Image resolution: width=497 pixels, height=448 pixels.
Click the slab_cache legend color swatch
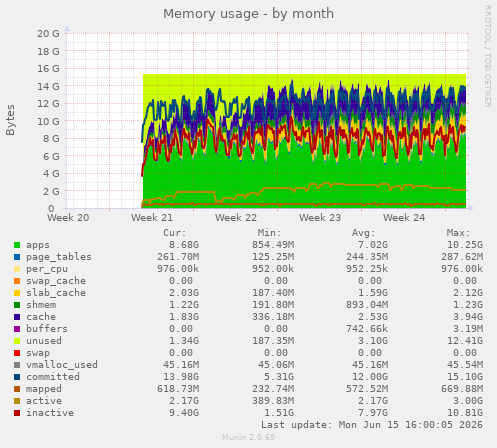(17, 293)
